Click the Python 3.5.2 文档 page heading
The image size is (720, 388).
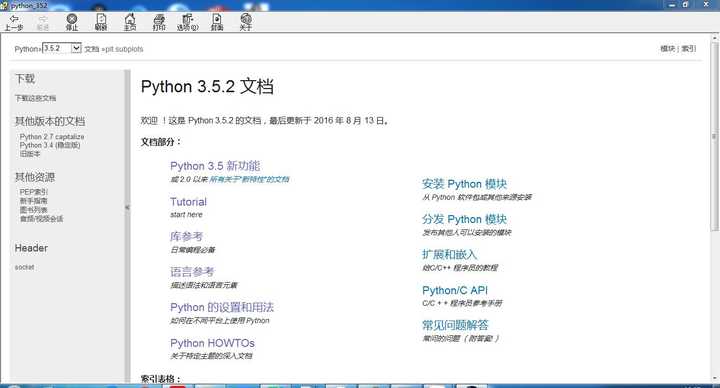click(207, 86)
